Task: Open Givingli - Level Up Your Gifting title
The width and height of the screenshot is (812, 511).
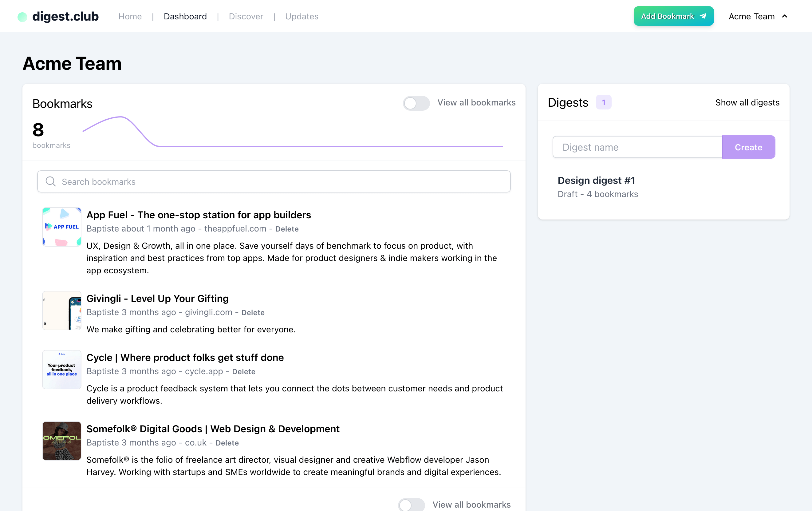Action: [157, 299]
